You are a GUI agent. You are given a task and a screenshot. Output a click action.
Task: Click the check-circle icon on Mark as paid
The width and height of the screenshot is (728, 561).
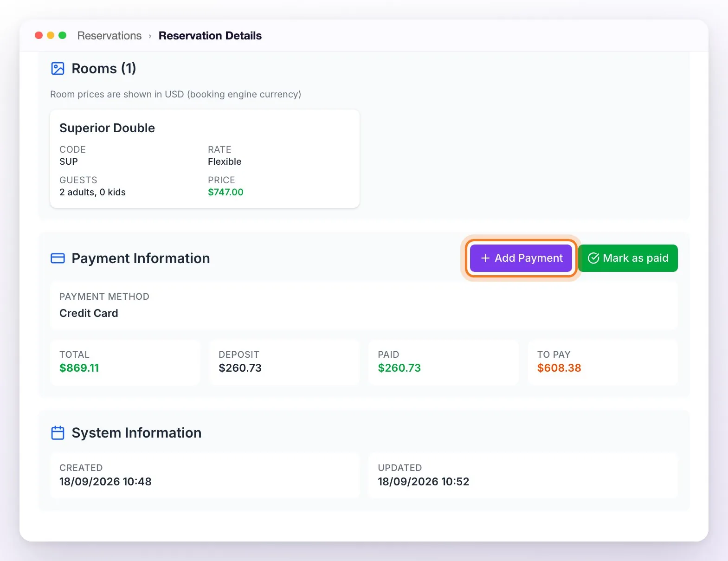point(593,258)
